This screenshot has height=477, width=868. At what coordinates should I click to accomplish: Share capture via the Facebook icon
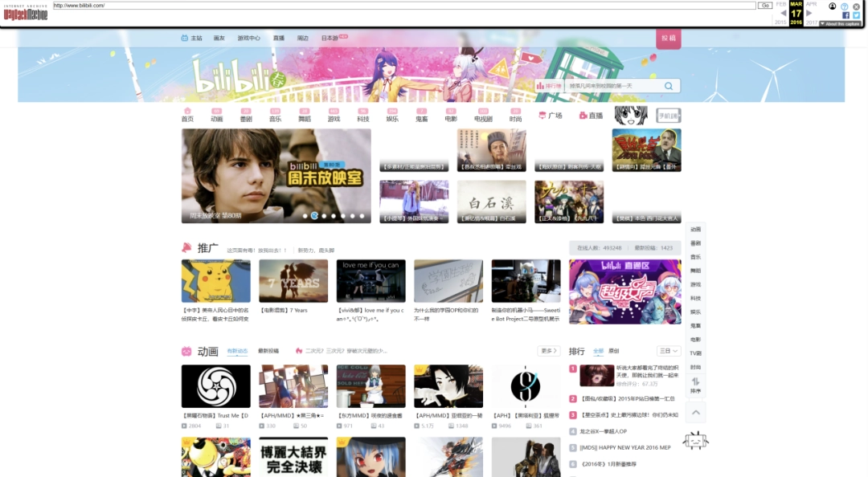tap(845, 15)
